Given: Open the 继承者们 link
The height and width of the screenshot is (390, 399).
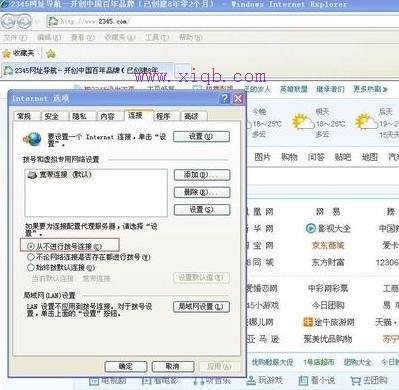Looking at the screenshot, I should click(x=330, y=89).
